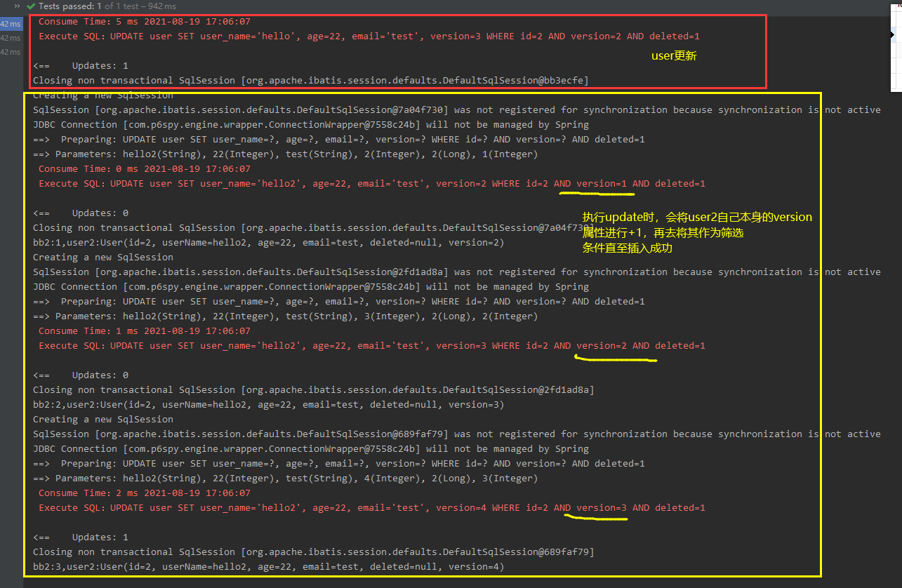Select the highlighted 42 ms test row
The width and height of the screenshot is (902, 588).
tap(11, 24)
